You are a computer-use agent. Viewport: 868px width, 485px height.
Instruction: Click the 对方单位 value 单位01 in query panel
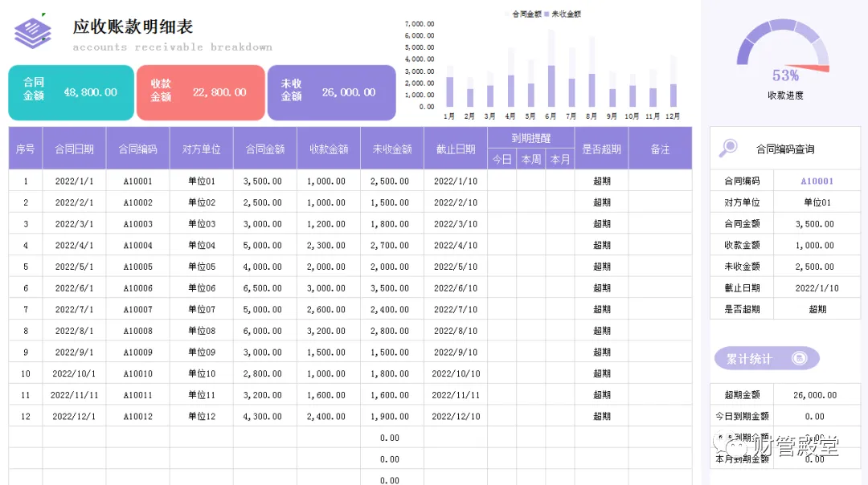click(x=817, y=202)
